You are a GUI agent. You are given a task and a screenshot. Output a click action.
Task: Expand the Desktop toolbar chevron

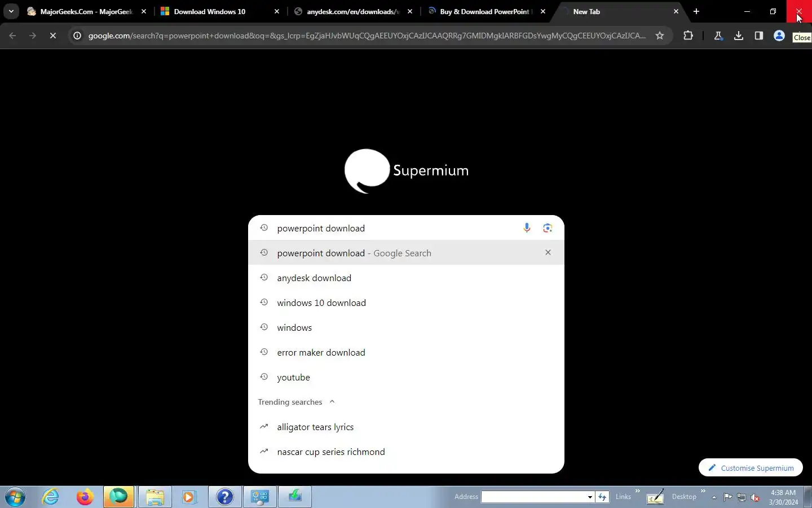(703, 491)
